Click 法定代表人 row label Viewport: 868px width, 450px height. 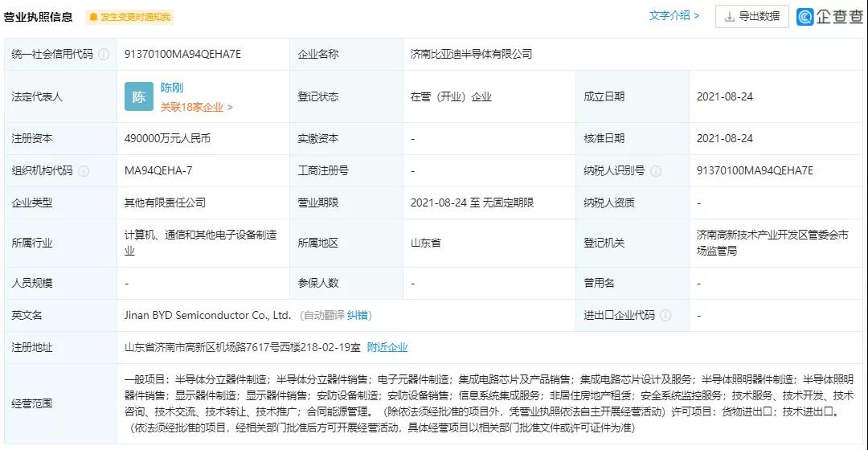click(x=36, y=97)
